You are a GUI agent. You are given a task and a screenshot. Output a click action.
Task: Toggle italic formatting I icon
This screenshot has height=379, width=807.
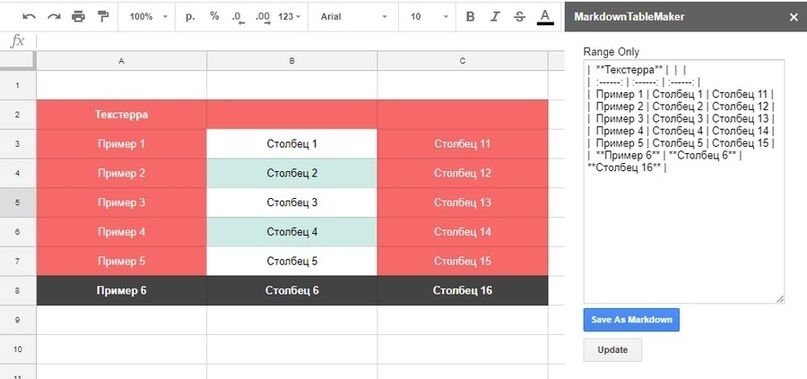click(x=495, y=17)
